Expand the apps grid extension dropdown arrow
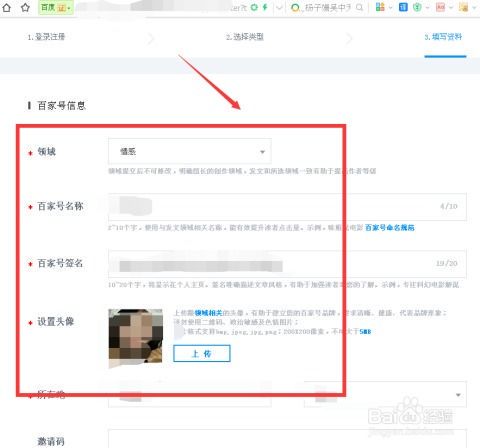 coord(390,8)
